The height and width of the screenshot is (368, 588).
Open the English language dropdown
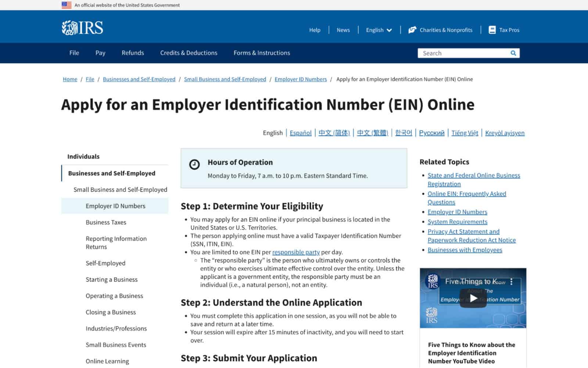tap(378, 30)
